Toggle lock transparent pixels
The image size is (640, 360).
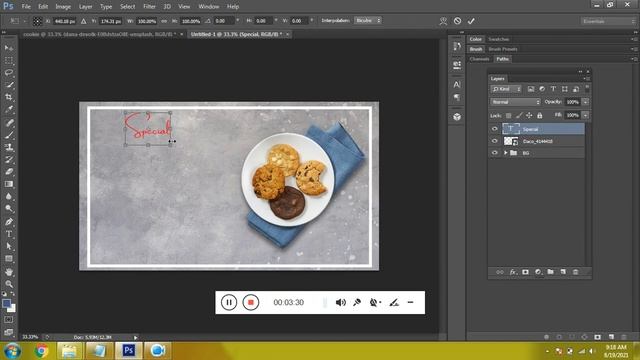tap(509, 116)
